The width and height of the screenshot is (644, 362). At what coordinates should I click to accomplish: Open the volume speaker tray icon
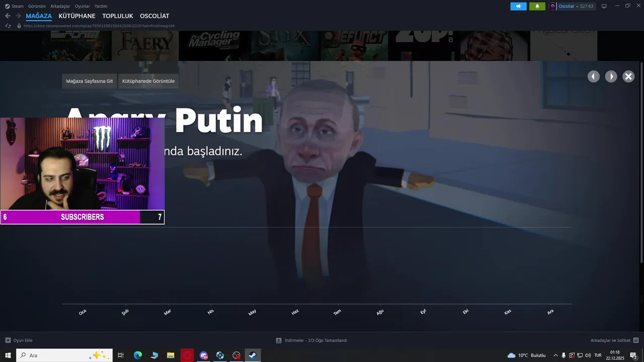[588, 355]
